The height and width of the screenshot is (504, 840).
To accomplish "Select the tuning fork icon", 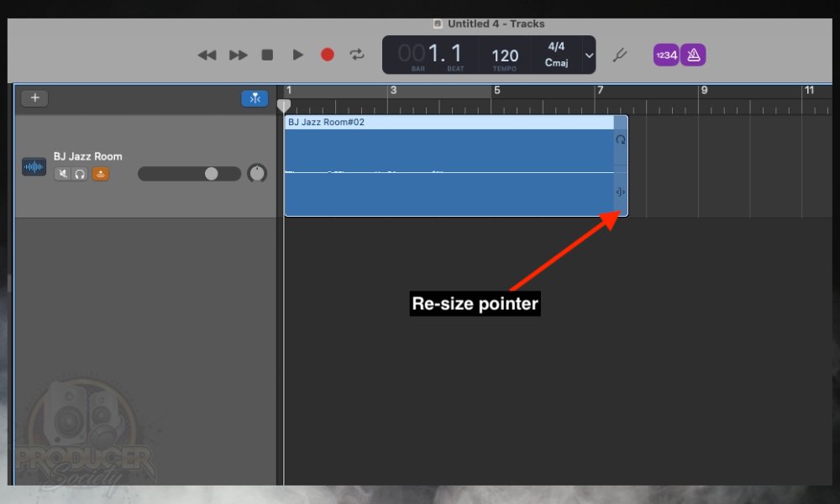I will click(620, 55).
